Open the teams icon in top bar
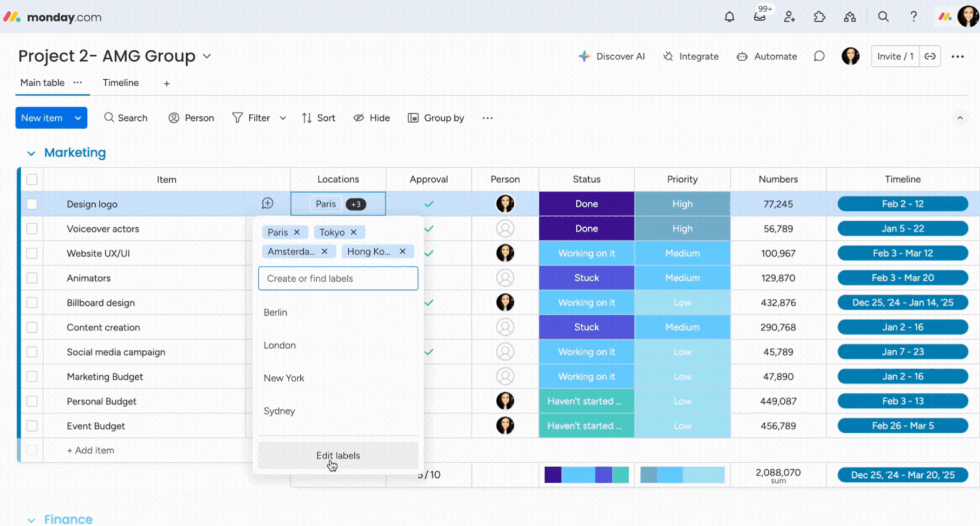 pyautogui.click(x=850, y=16)
